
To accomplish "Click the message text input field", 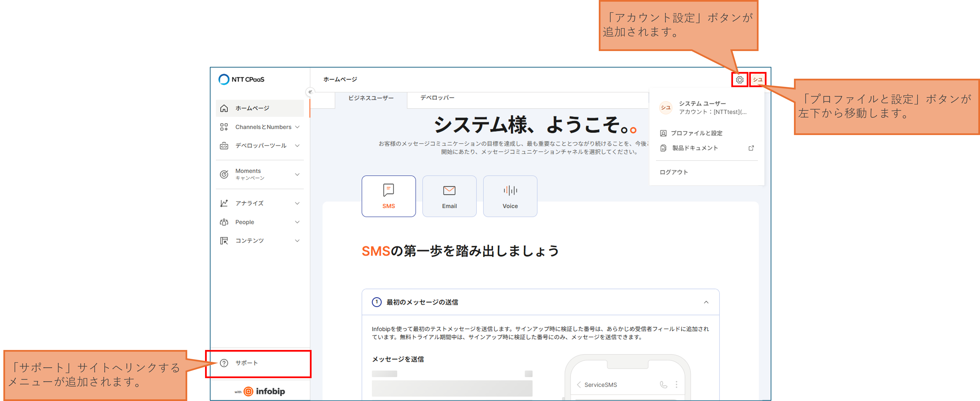I will tap(452, 388).
